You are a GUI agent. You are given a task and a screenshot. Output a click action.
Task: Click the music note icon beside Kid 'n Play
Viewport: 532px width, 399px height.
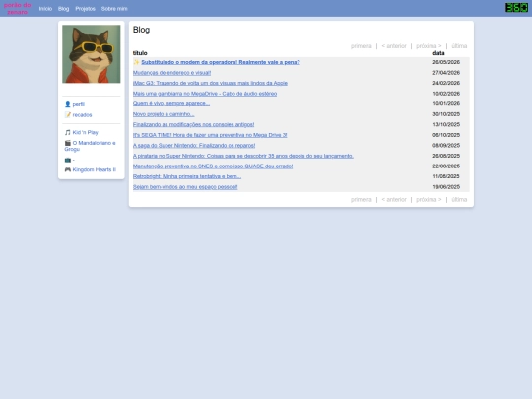(68, 132)
